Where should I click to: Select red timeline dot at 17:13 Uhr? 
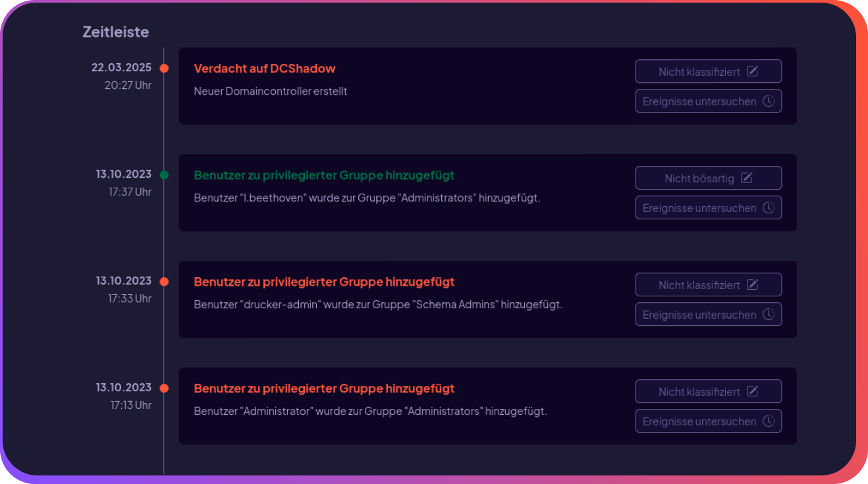point(164,388)
